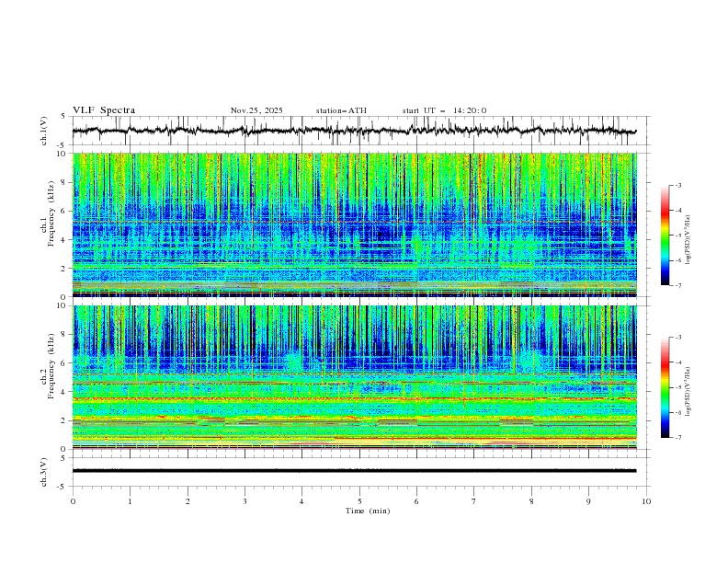The height and width of the screenshot is (563, 728).
Task: Click the ch.3(V) waveform axis label
Action: (x=44, y=472)
